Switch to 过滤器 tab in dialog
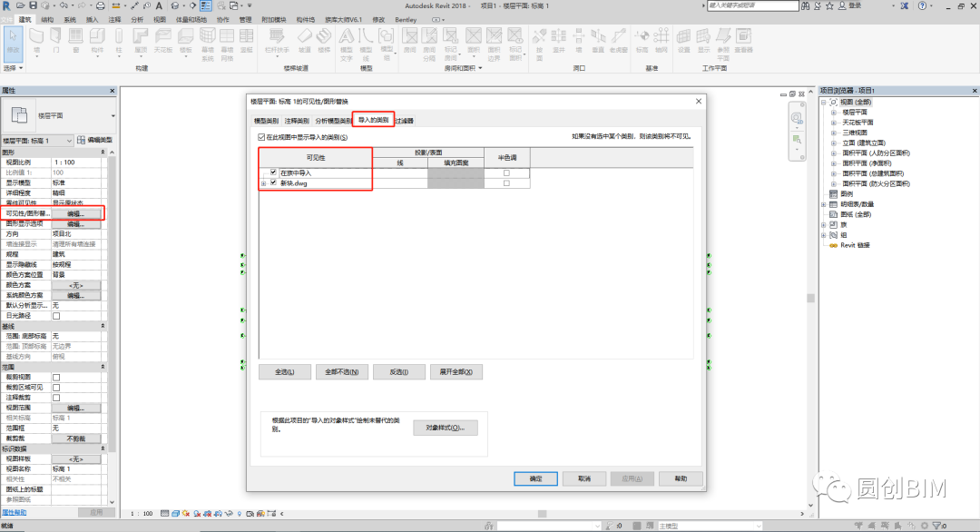Screen dimensions: 980x532 point(405,121)
